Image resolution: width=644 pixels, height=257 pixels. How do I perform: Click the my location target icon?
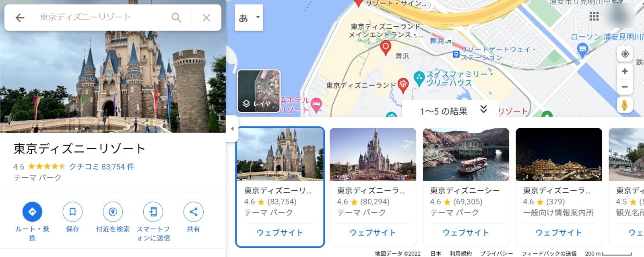click(x=625, y=54)
